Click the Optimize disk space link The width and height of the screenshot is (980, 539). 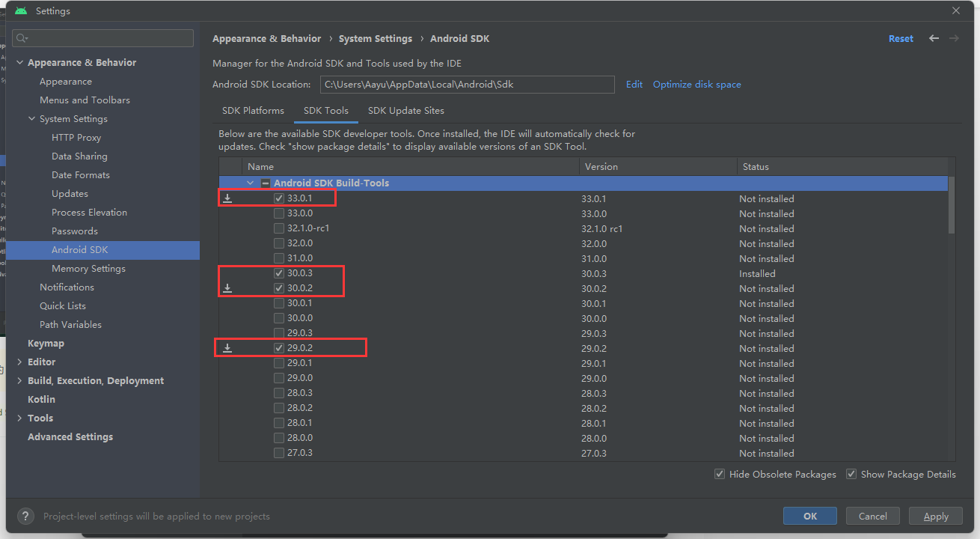coord(696,85)
